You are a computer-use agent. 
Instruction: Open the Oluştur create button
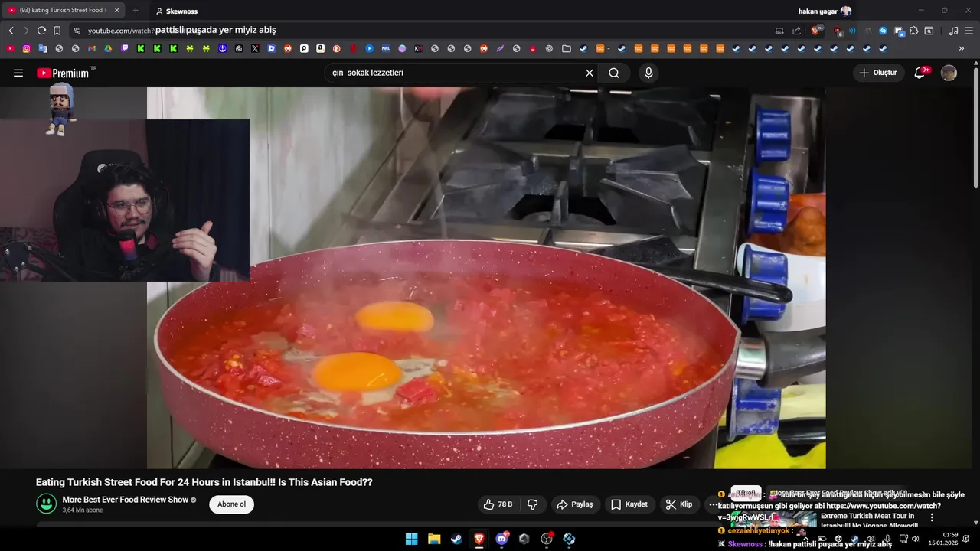click(x=878, y=73)
